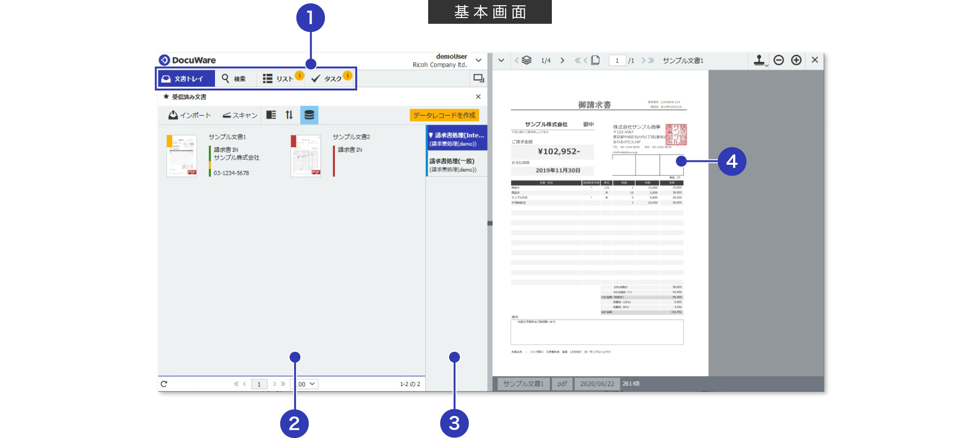
Task: Open the page overview icon in the viewer
Action: tap(595, 60)
